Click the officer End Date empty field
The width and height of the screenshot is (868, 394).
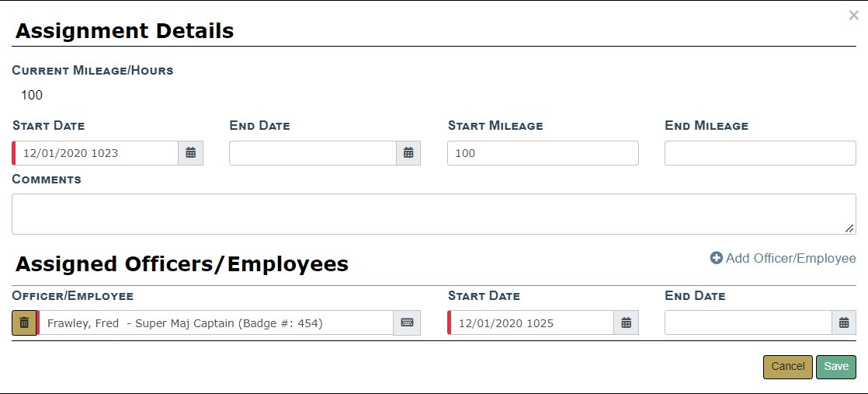748,323
